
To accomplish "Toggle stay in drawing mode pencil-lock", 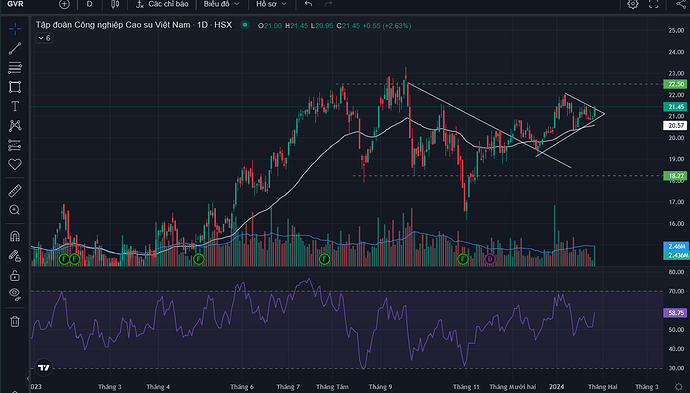I will pyautogui.click(x=15, y=256).
